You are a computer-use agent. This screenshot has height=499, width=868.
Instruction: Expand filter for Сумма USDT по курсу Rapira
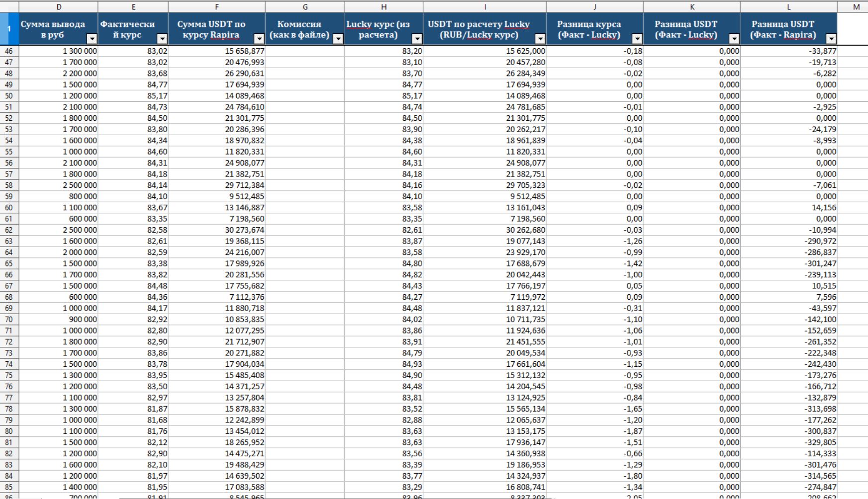(259, 39)
